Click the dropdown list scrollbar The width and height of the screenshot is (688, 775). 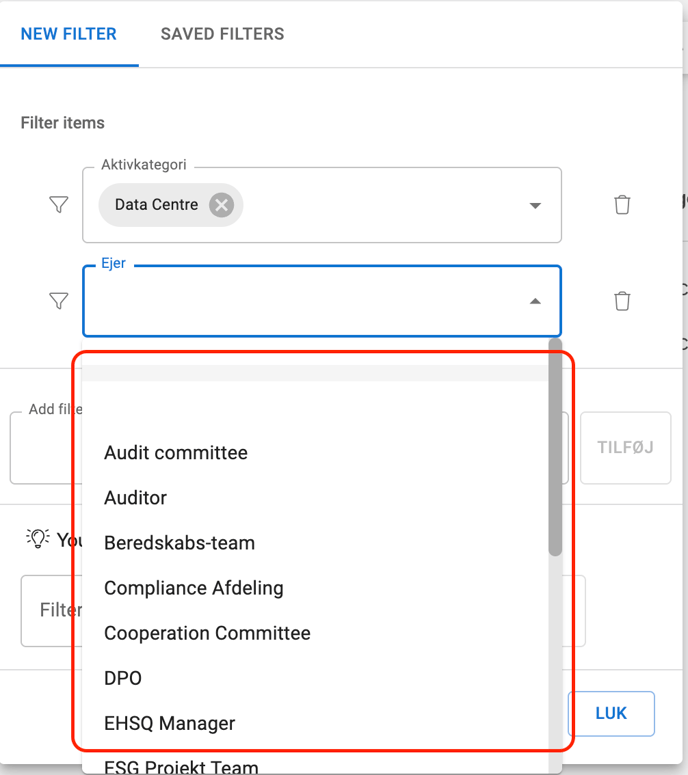(555, 450)
